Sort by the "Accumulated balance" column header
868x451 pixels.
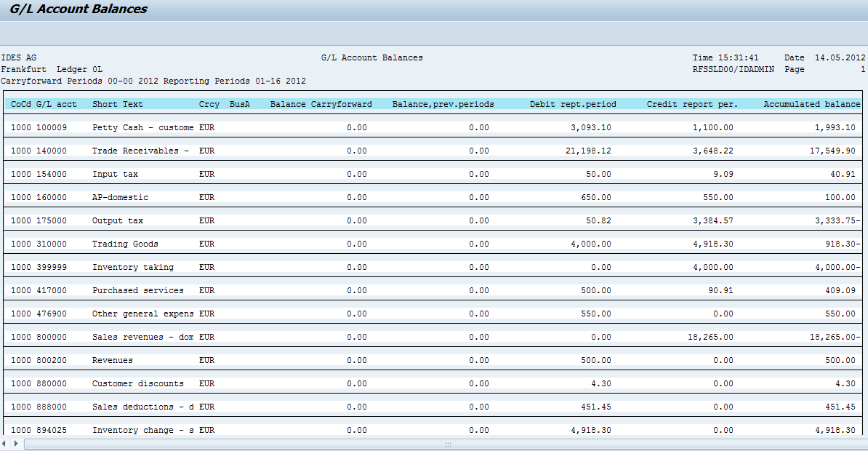pos(811,104)
